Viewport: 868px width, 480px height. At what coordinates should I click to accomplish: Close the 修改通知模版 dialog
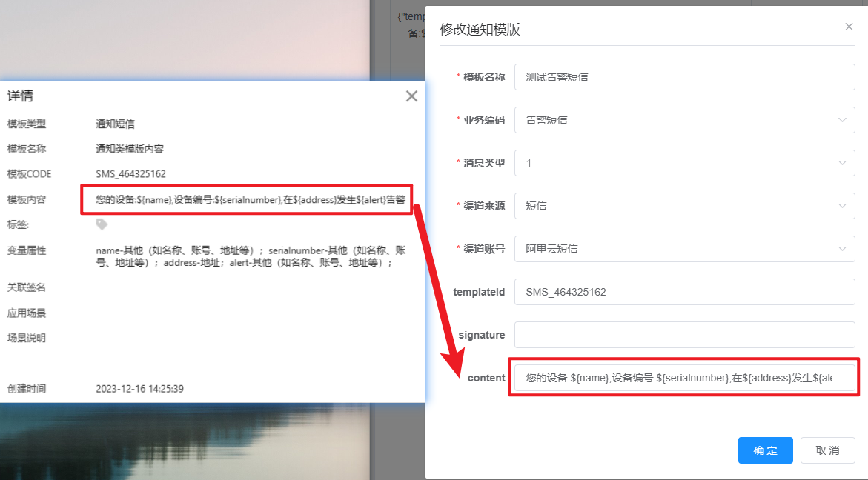point(849,27)
